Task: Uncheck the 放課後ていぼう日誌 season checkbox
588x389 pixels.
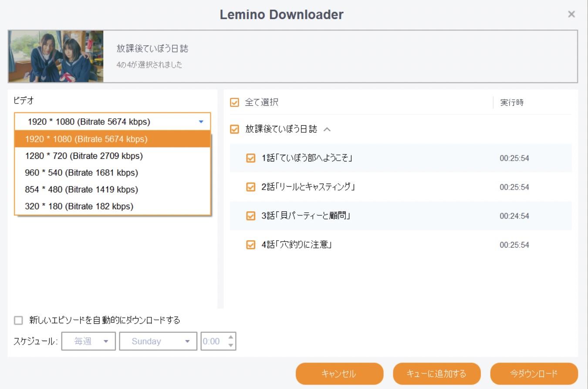Action: (235, 129)
